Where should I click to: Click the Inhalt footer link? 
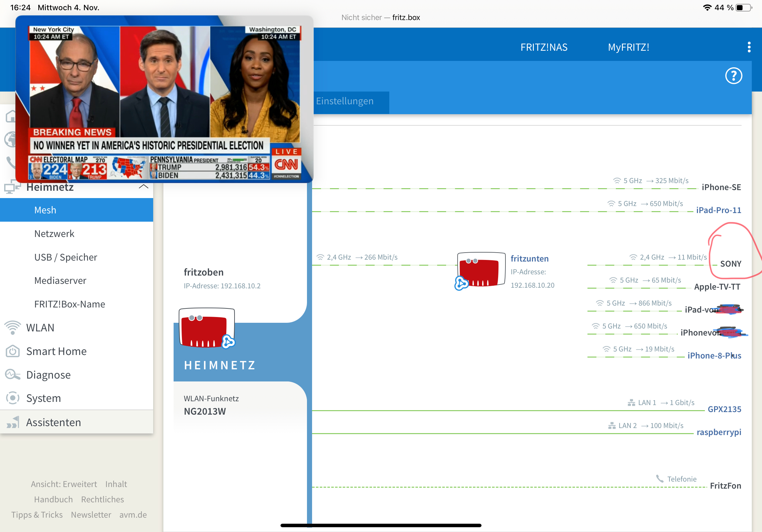(x=116, y=484)
